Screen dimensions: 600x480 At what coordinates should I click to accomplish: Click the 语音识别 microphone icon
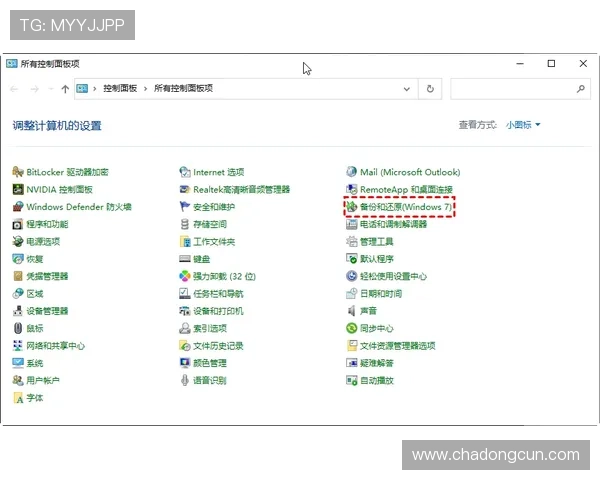[x=184, y=380]
